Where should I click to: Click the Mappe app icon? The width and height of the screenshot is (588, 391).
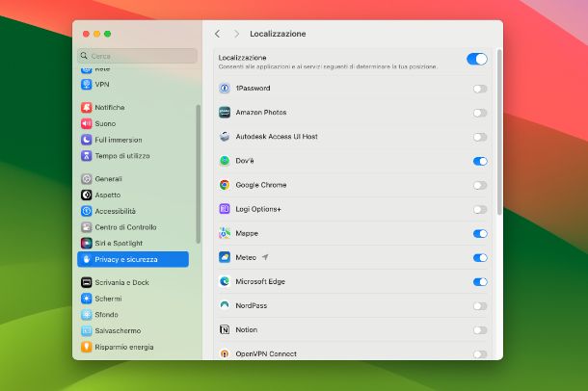[225, 233]
